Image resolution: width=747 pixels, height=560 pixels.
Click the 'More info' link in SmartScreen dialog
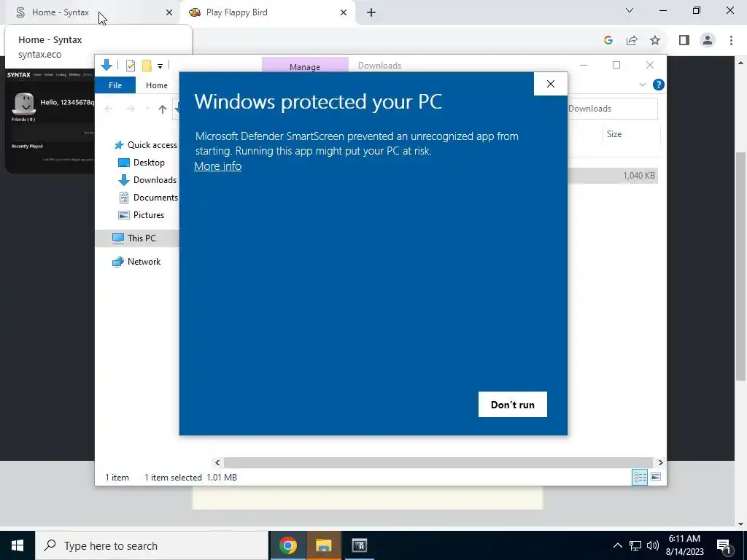(x=217, y=166)
